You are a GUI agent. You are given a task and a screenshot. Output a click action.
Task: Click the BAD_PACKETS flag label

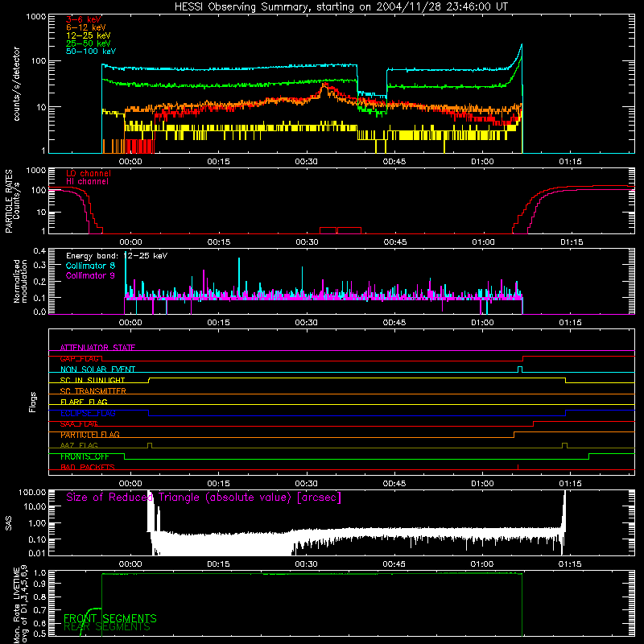click(88, 468)
